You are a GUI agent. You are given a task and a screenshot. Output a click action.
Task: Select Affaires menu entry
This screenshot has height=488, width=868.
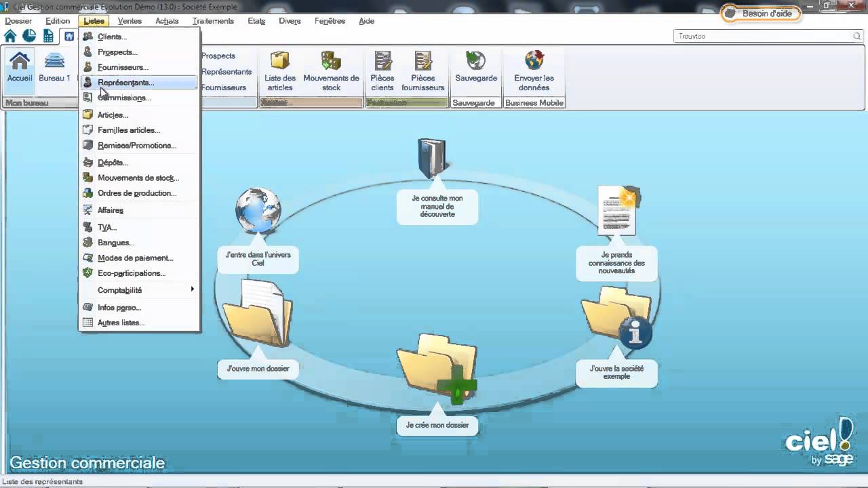(139, 211)
